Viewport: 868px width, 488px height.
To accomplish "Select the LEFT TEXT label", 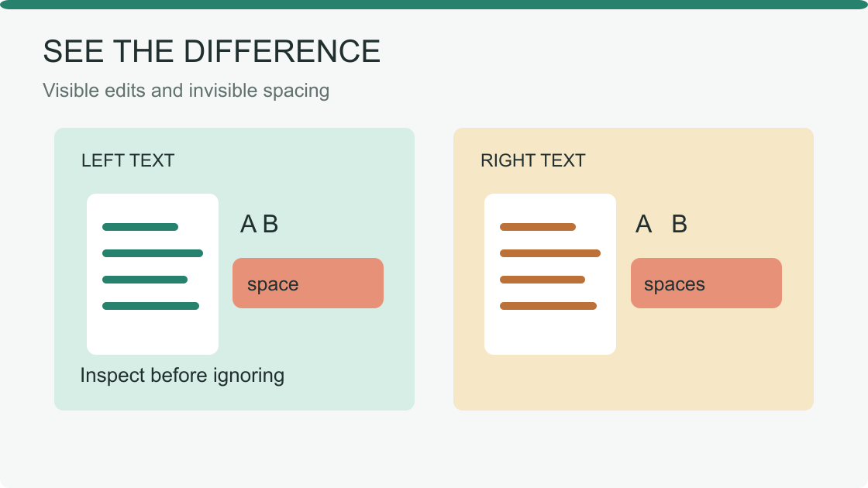I will tap(128, 160).
